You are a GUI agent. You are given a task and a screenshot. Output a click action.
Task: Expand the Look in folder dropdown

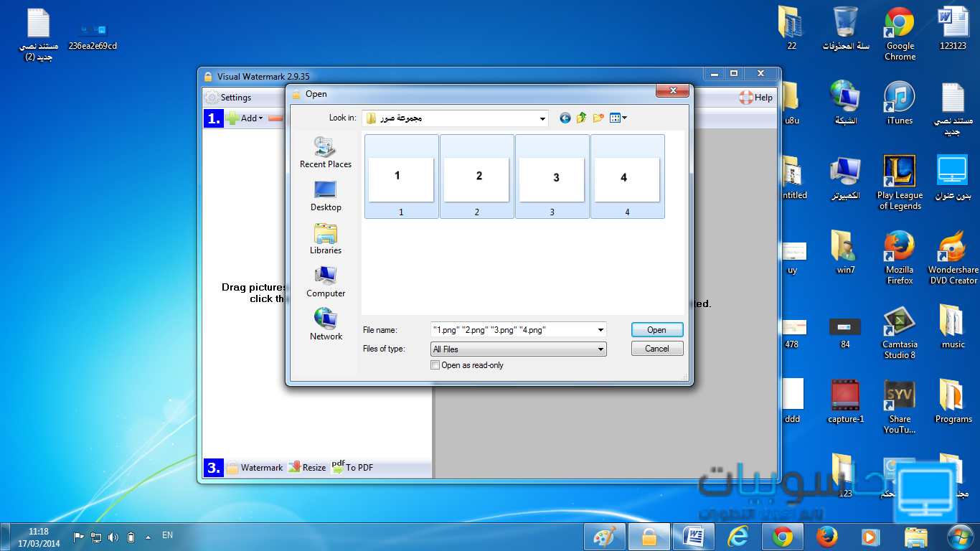pos(542,118)
